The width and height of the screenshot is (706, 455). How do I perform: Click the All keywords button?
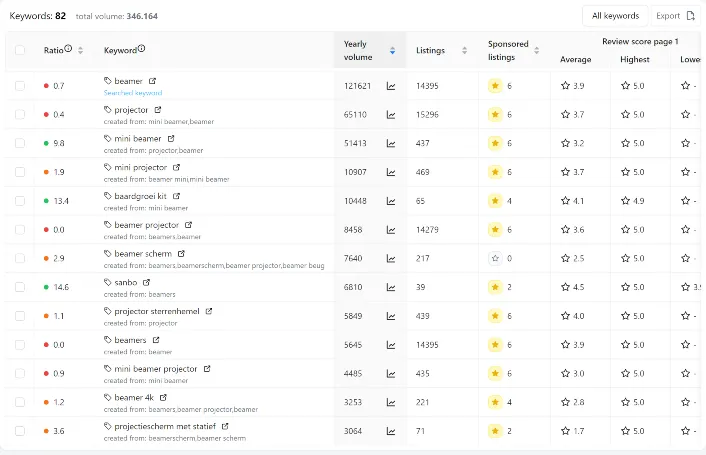pos(615,16)
